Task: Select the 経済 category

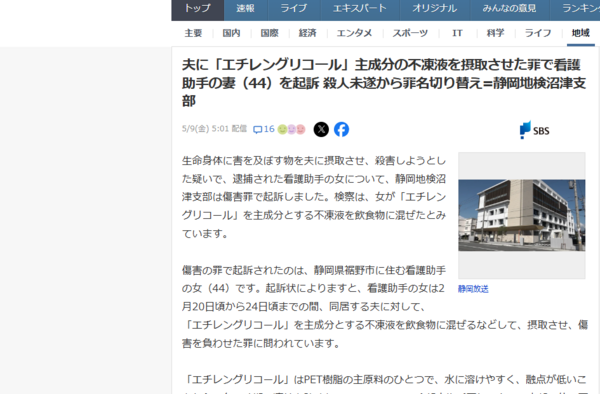Action: [308, 33]
